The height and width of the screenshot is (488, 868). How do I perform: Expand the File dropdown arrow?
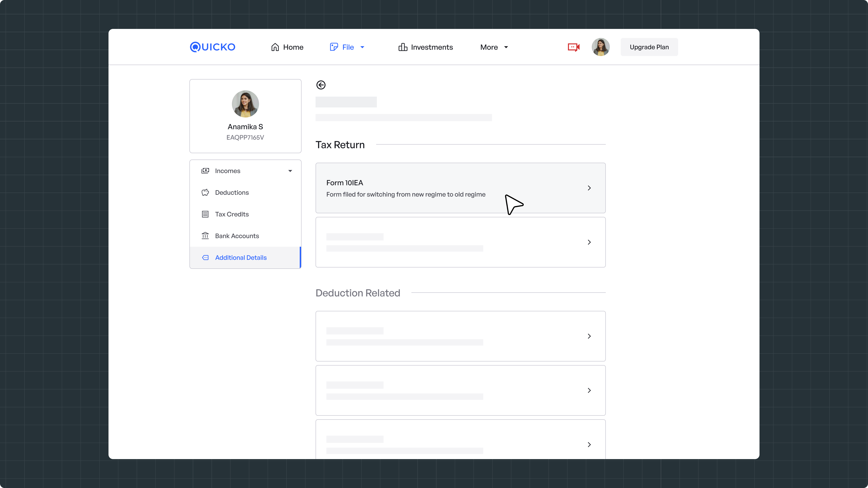click(x=362, y=47)
